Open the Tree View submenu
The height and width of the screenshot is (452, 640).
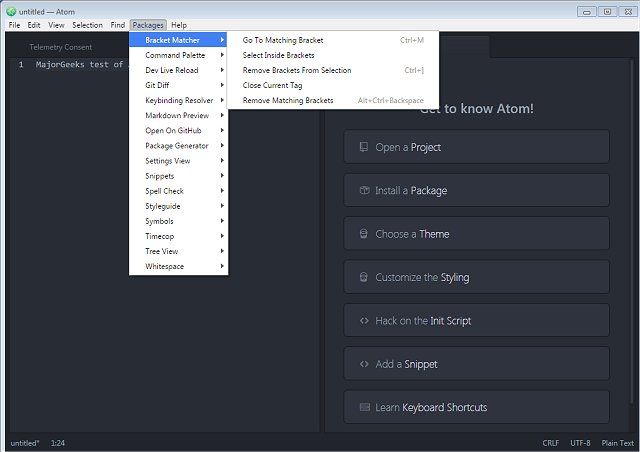178,251
